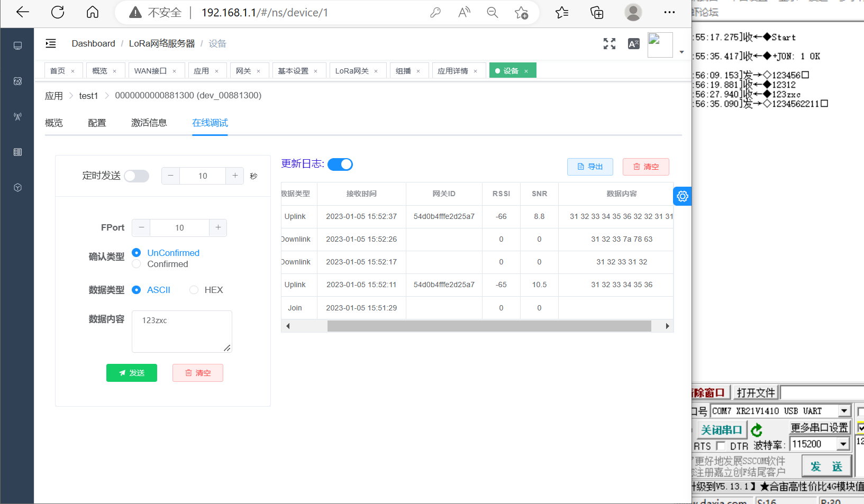Clear the log table with 清空

click(646, 167)
